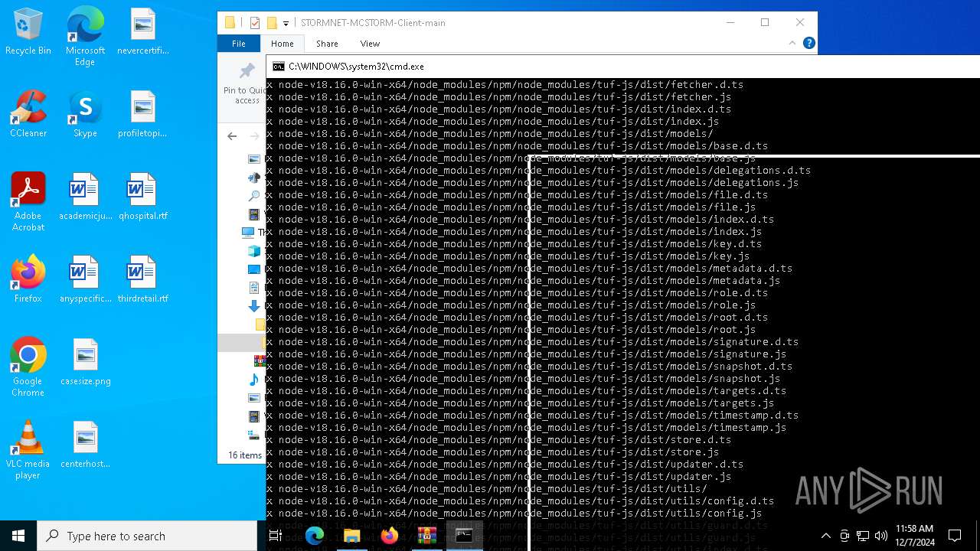Image resolution: width=980 pixels, height=551 pixels.
Task: Open the File menu in Explorer
Action: (x=239, y=44)
